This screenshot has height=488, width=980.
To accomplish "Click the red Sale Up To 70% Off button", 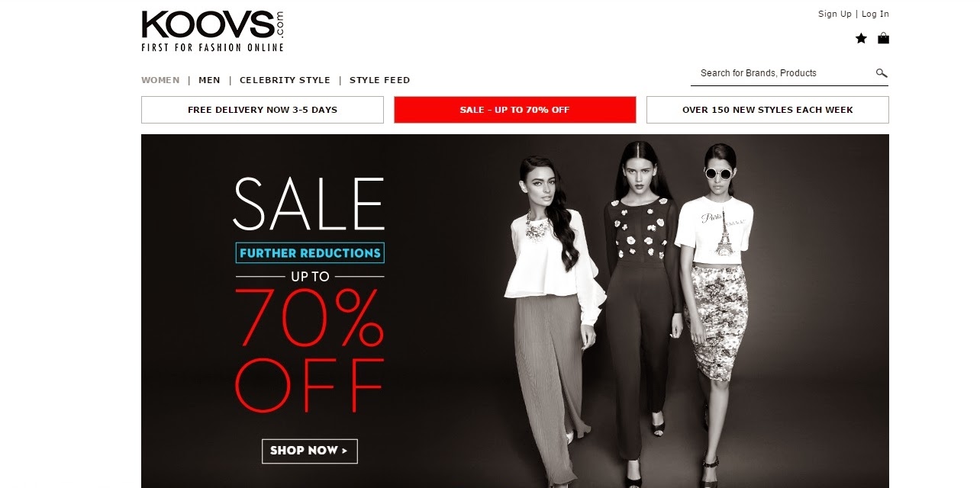I will (x=514, y=110).
